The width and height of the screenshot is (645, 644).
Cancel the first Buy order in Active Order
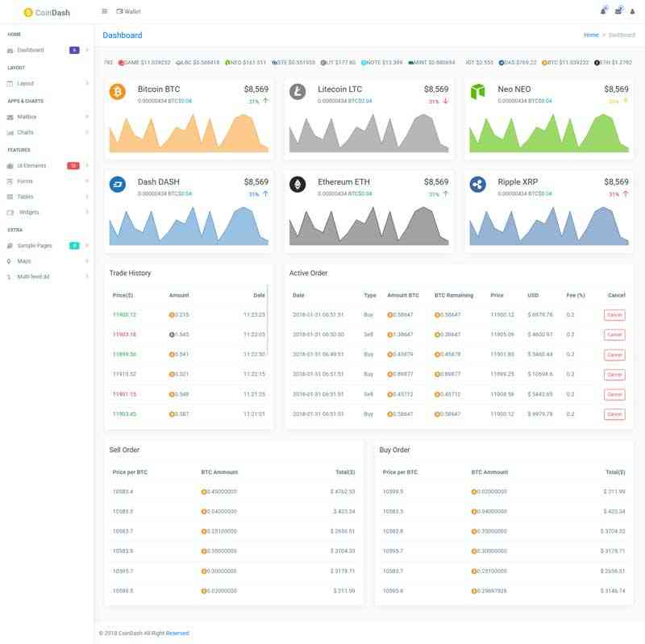pos(615,317)
